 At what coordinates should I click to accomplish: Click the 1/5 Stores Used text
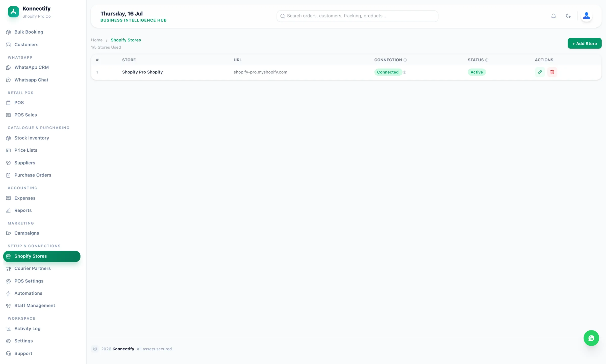pyautogui.click(x=106, y=47)
